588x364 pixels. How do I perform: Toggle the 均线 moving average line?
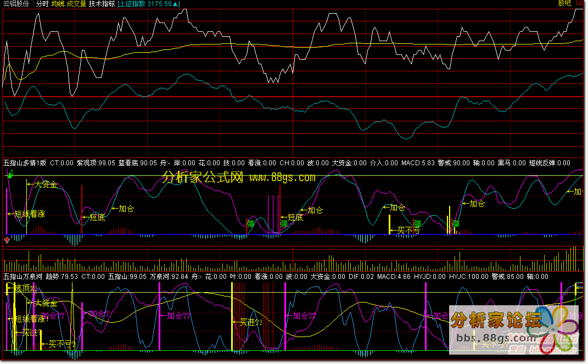coord(58,4)
